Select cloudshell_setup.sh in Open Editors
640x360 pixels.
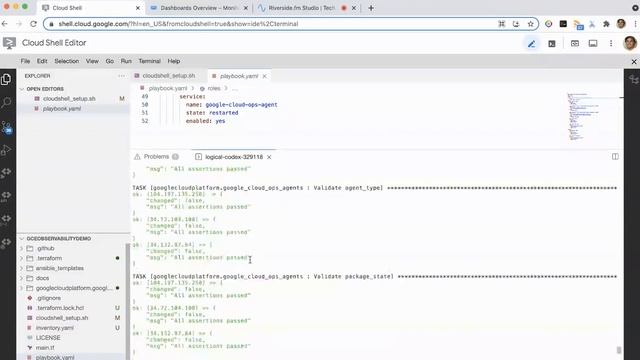click(69, 99)
